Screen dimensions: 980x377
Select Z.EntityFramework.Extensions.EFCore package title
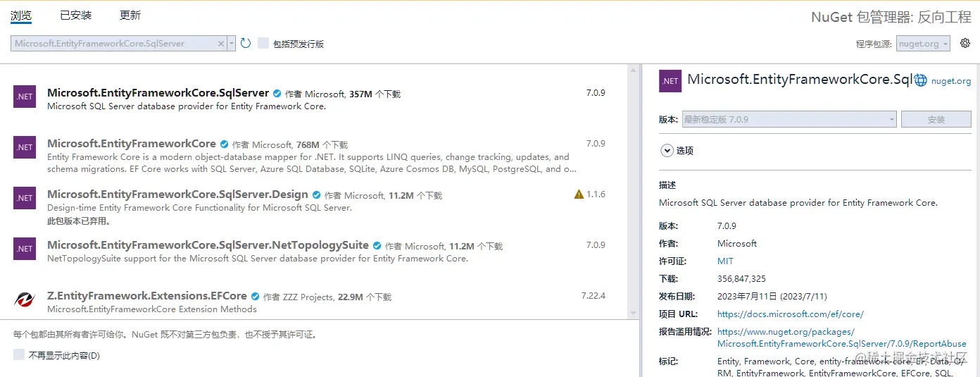click(147, 295)
